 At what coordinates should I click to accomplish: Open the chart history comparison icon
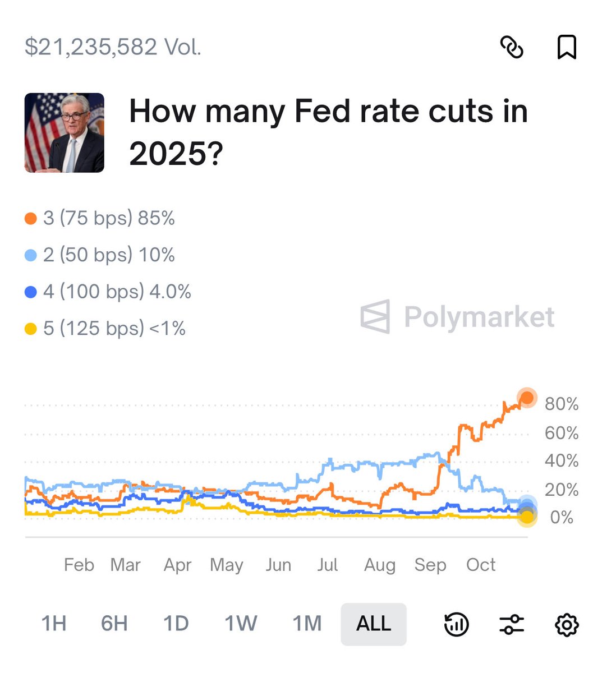[456, 624]
